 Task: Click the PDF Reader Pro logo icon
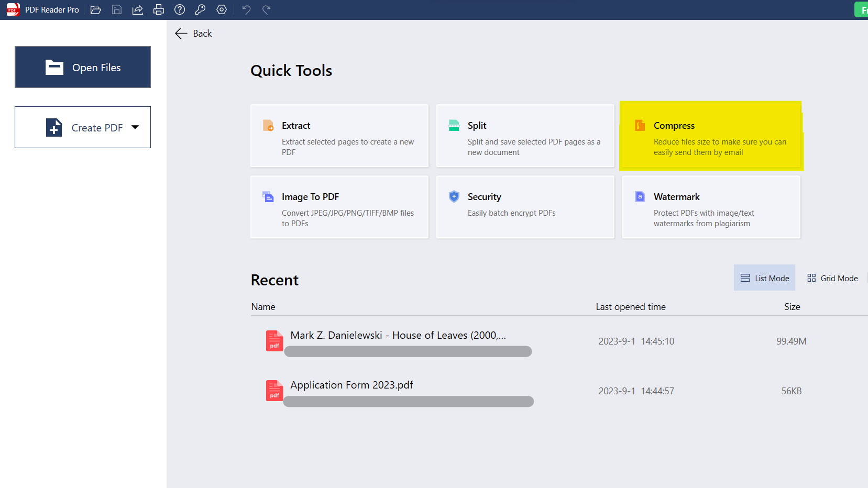[13, 9]
